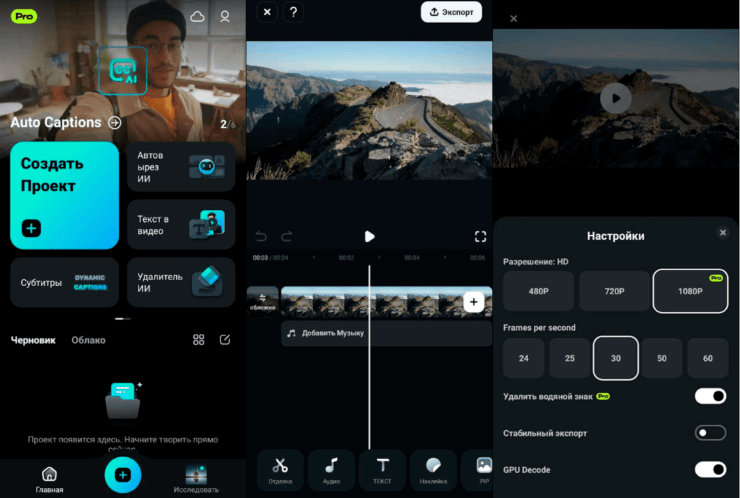Expand Auto Captions with the arrow
Viewport: 740px width, 498px height.
(115, 123)
